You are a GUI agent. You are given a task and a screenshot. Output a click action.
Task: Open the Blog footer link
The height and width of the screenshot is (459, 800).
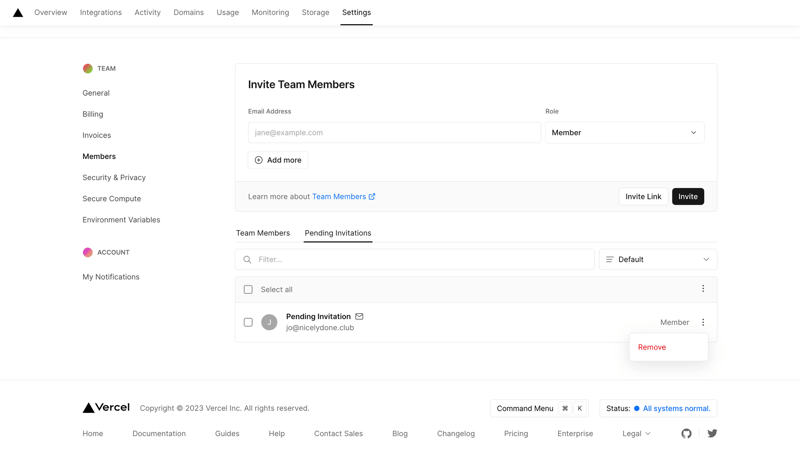click(400, 434)
